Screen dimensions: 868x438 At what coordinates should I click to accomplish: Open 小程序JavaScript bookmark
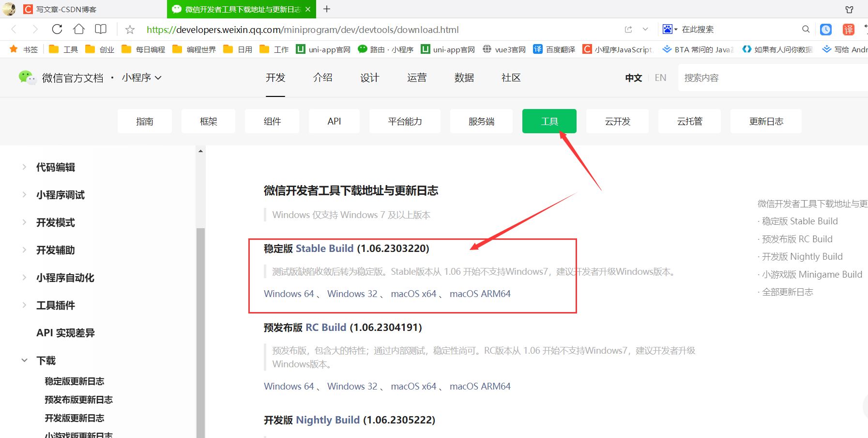tap(617, 49)
